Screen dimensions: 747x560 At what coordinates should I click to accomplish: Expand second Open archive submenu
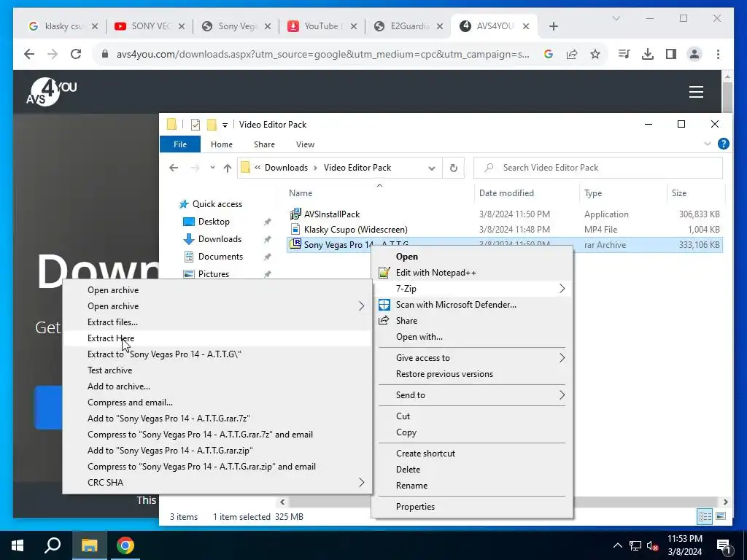tap(361, 306)
